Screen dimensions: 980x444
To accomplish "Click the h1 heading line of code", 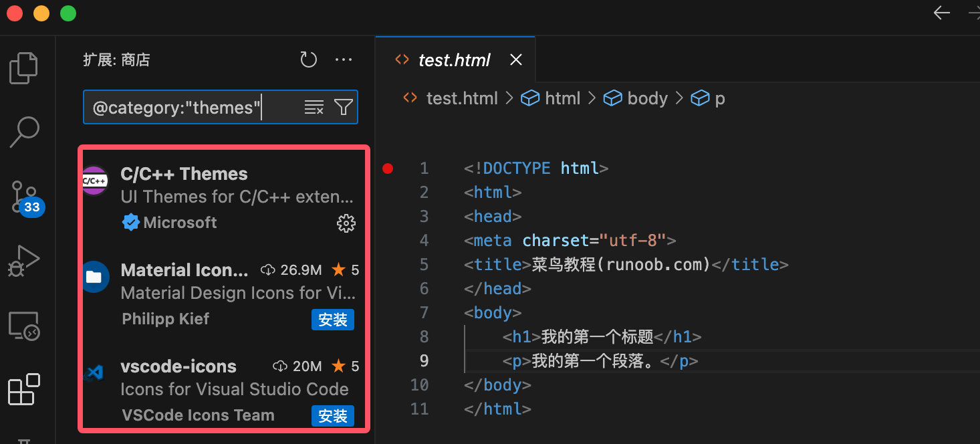I will pyautogui.click(x=602, y=337).
